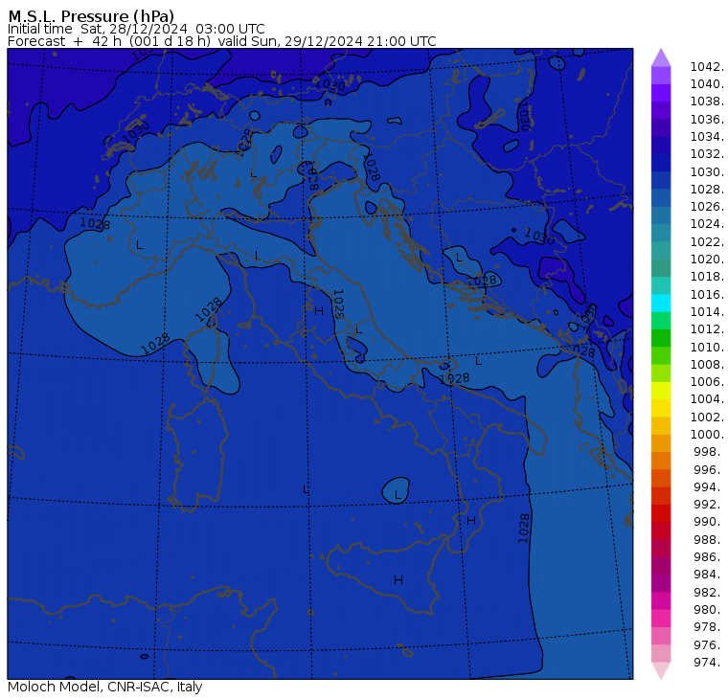Click the top purple arrow of the colorbar

pyautogui.click(x=661, y=57)
